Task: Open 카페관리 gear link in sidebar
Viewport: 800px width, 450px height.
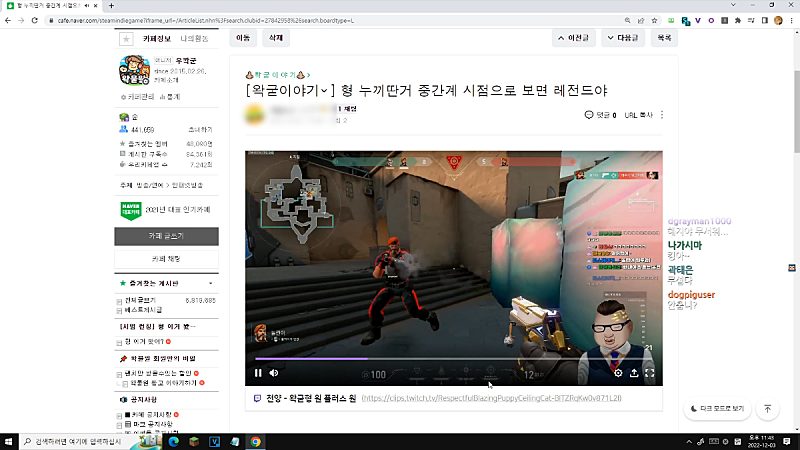Action: 137,96
